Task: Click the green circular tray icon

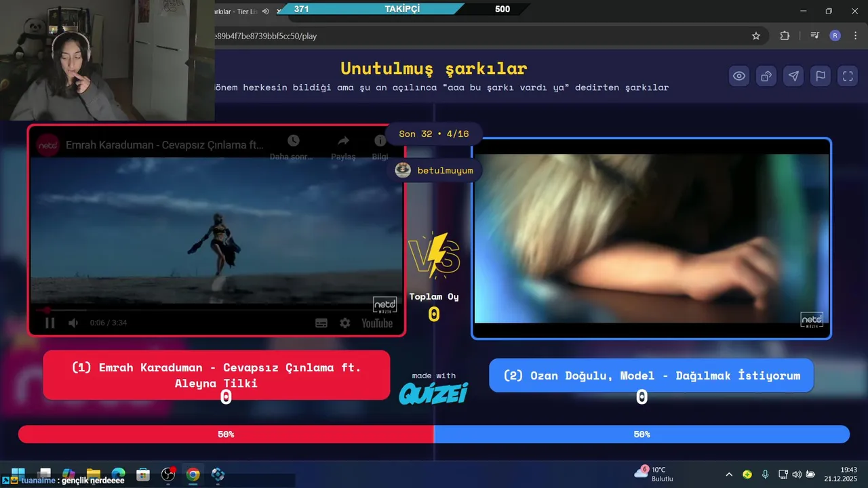Action: pos(747,474)
